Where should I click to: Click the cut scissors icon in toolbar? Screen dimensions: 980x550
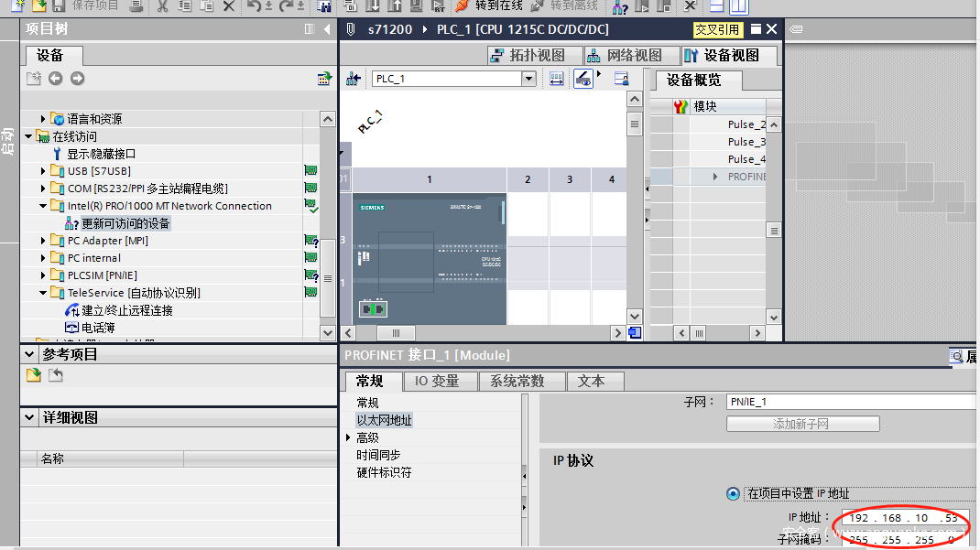(162, 6)
